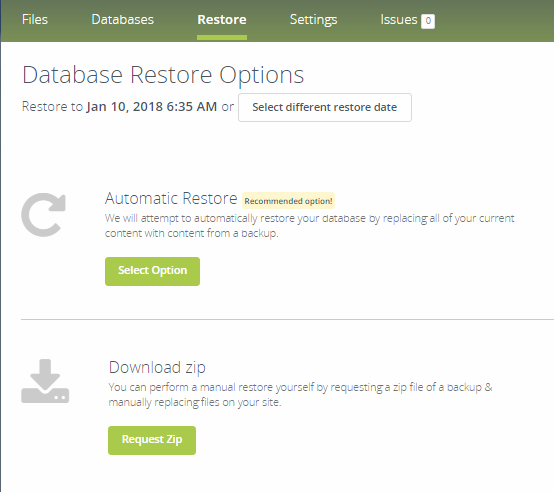Click the Download zip tray arrow icon
This screenshot has width=554, height=492.
click(45, 381)
